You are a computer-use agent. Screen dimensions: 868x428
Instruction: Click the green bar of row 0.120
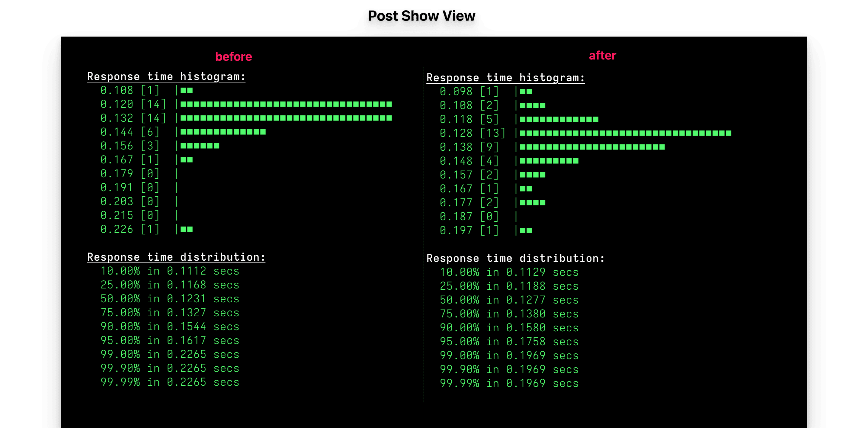tap(286, 104)
